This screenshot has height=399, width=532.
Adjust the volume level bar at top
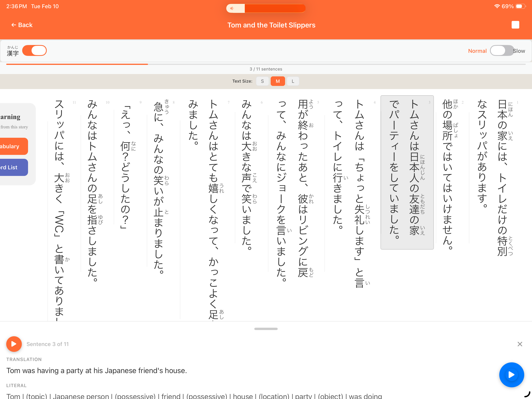(x=266, y=8)
